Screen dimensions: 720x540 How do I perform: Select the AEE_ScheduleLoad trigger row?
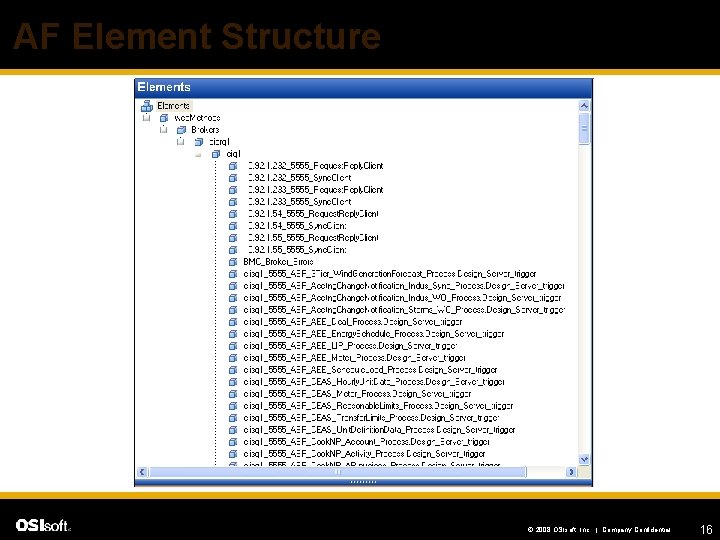371,370
